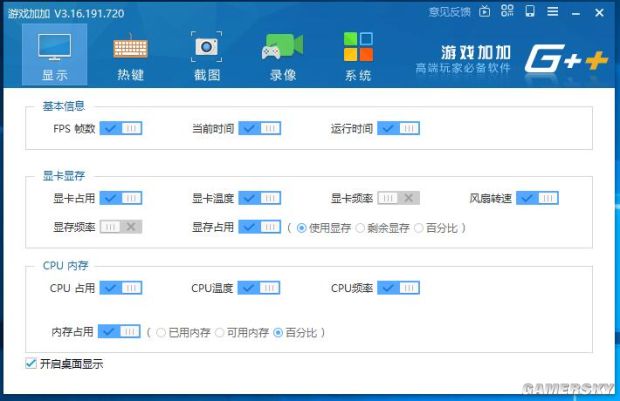Enable the 显卡频率 GPU frequency switch
The height and width of the screenshot is (401, 620).
[x=398, y=198]
